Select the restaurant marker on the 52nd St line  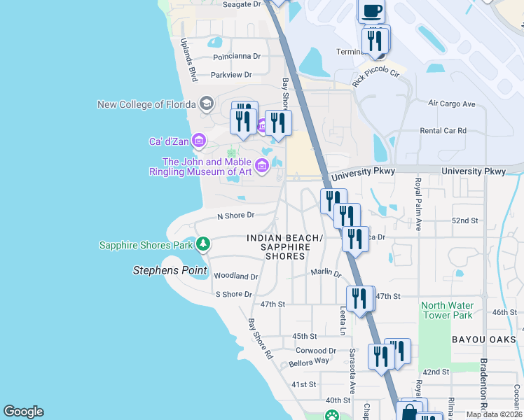click(x=347, y=216)
